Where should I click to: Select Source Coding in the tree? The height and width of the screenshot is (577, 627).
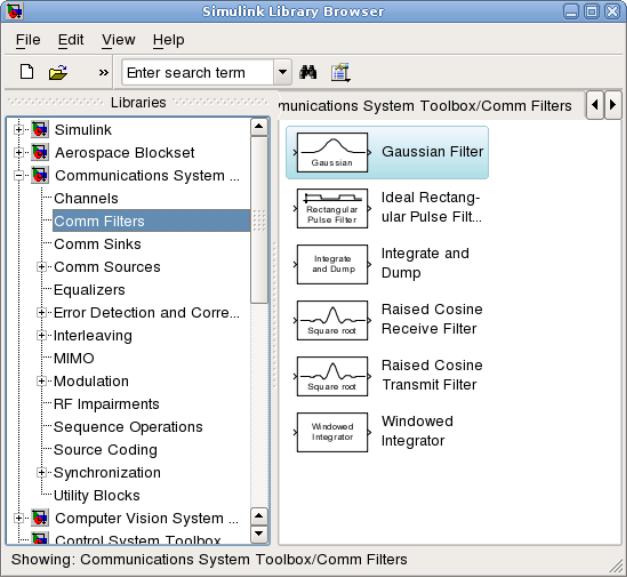tap(105, 449)
